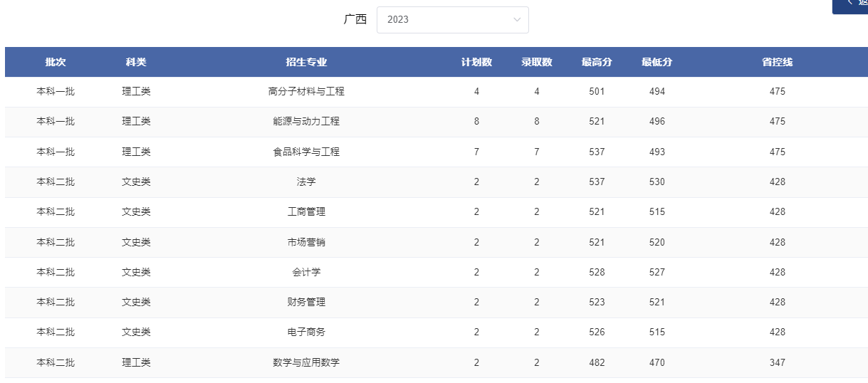Image resolution: width=868 pixels, height=383 pixels.
Task: Select the 数学与应用数学 major cell
Action: (x=306, y=363)
